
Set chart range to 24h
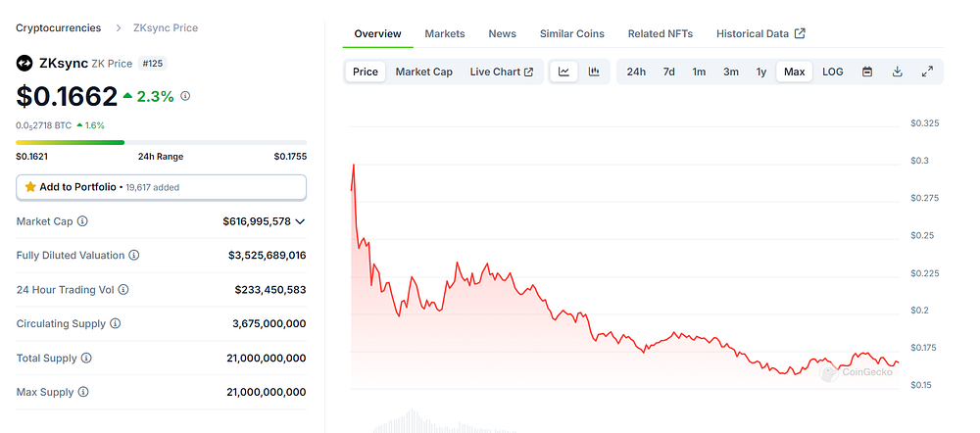tap(636, 72)
